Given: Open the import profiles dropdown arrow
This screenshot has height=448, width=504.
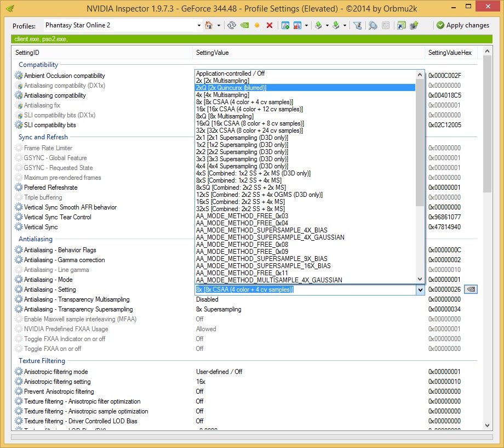Looking at the screenshot, I should point(345,25).
